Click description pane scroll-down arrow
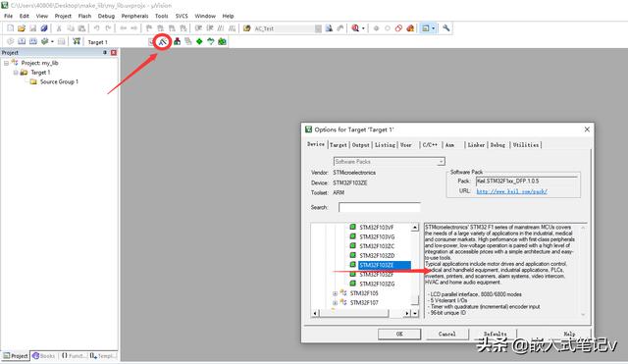This screenshot has height=364, width=628. (583, 315)
